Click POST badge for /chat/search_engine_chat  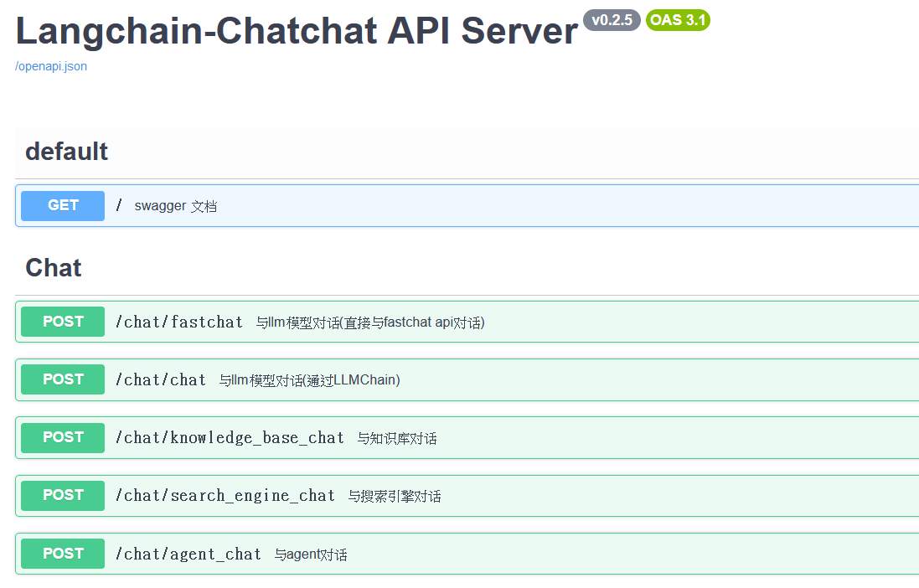pyautogui.click(x=63, y=495)
